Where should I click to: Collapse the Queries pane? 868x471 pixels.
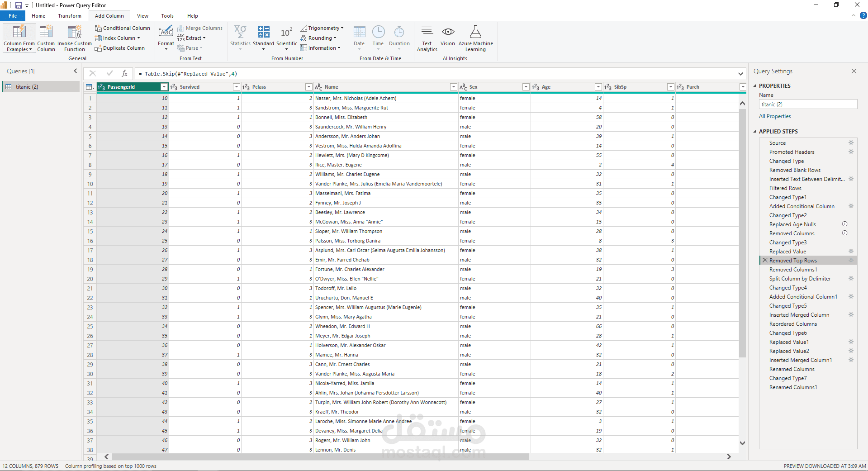point(76,71)
